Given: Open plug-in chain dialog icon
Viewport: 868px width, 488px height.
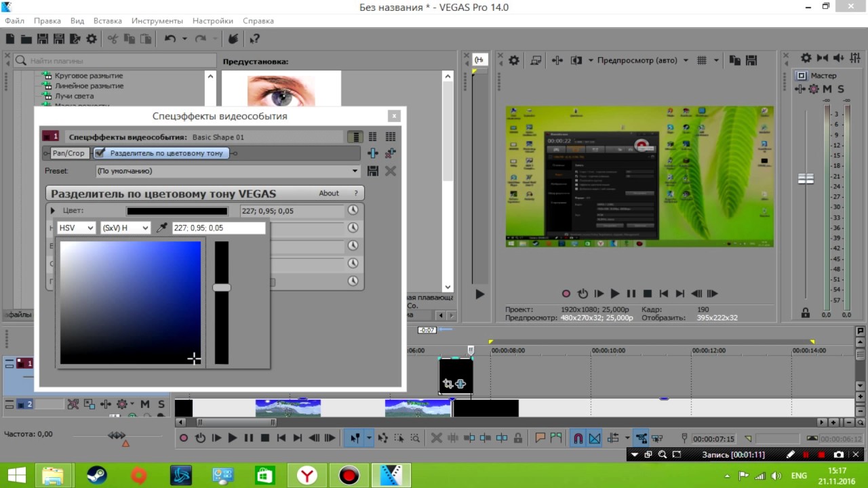Looking at the screenshot, I should 372,153.
